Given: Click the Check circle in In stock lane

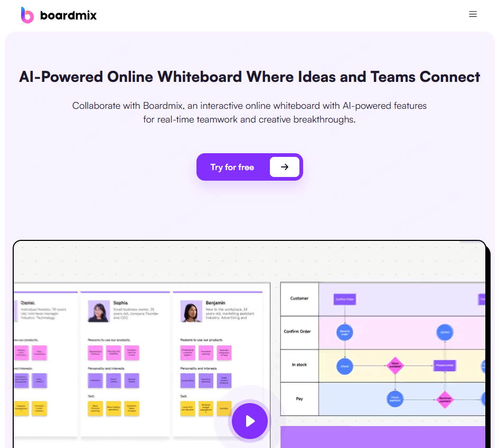Looking at the screenshot, I should pos(344,366).
